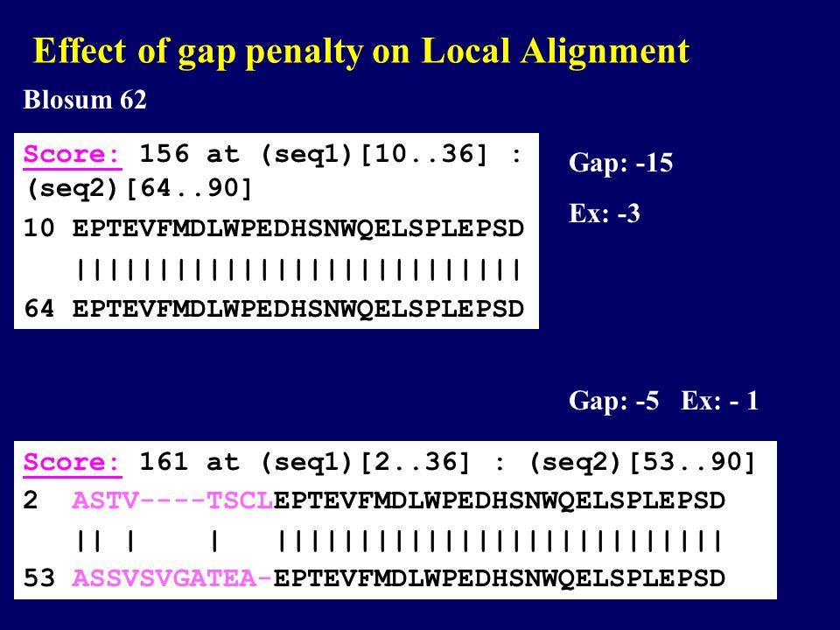Click '(seq2)[53..90]' in the second alignment header
Viewport: 840px width, 630px height.
point(642,462)
